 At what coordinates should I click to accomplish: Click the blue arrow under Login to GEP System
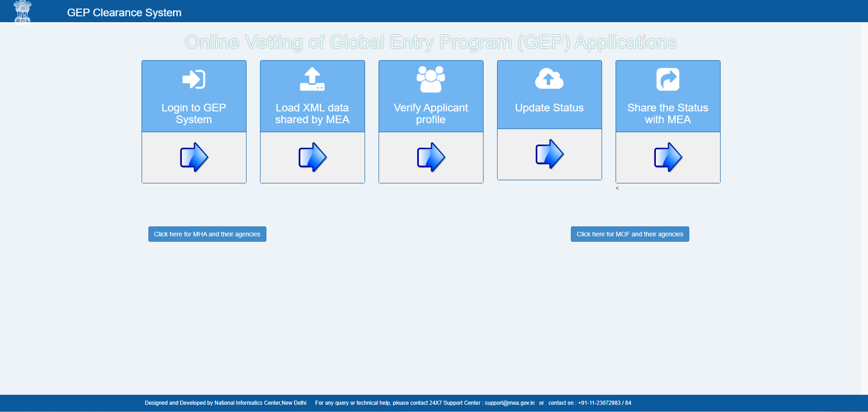click(x=194, y=157)
